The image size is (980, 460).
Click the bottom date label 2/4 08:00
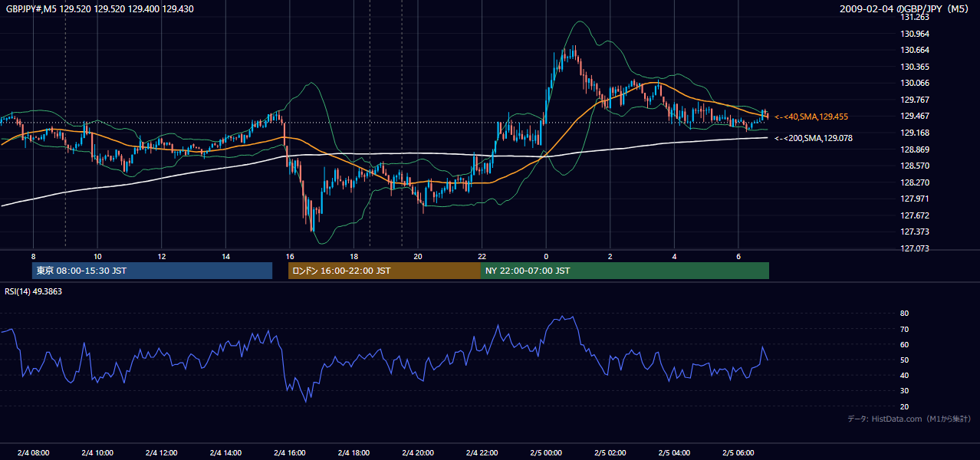pyautogui.click(x=33, y=452)
